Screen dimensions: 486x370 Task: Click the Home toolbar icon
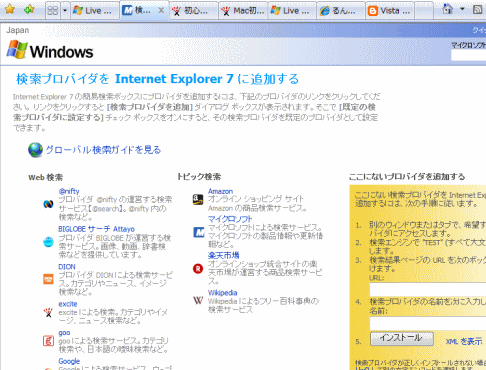click(447, 9)
